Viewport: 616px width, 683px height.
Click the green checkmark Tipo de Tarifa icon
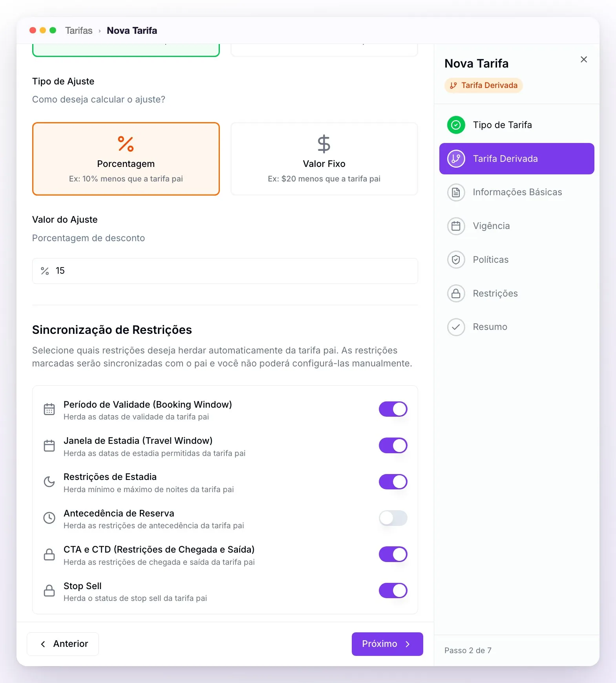[456, 125]
